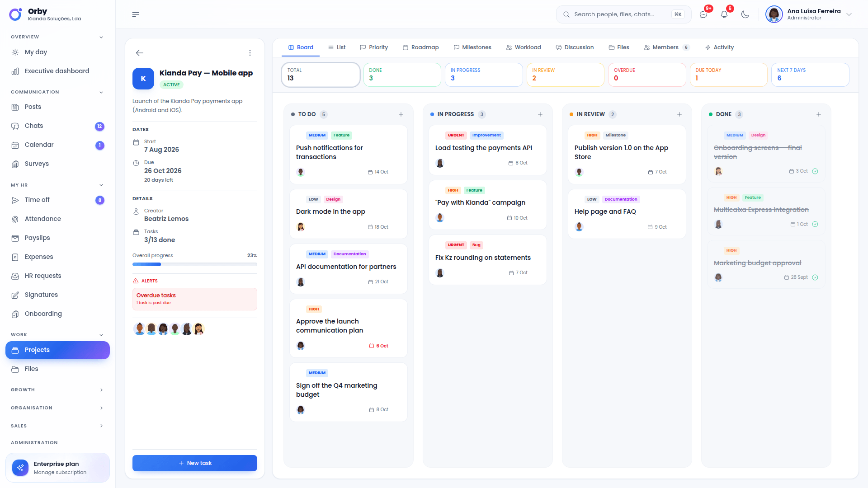The width and height of the screenshot is (868, 488).
Task: Collapse the Communication section
Action: coord(101,92)
